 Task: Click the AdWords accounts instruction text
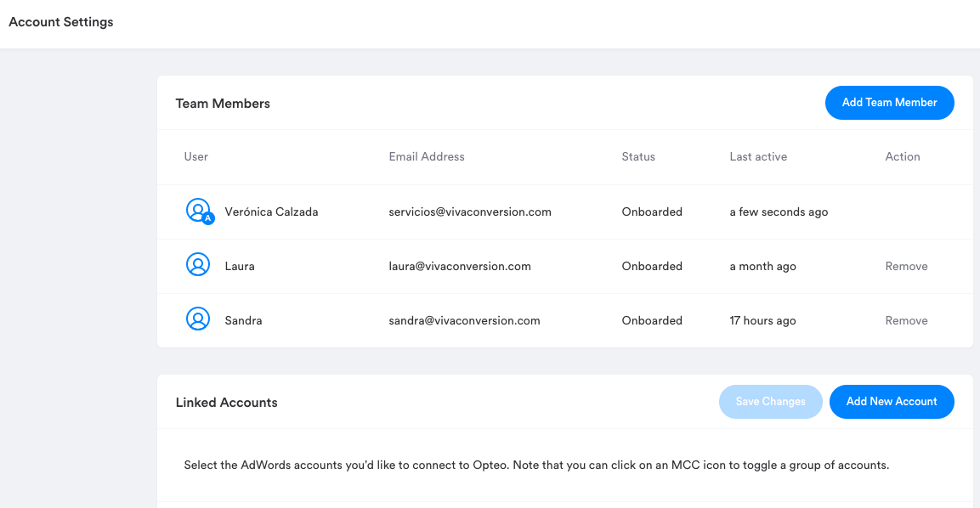536,465
